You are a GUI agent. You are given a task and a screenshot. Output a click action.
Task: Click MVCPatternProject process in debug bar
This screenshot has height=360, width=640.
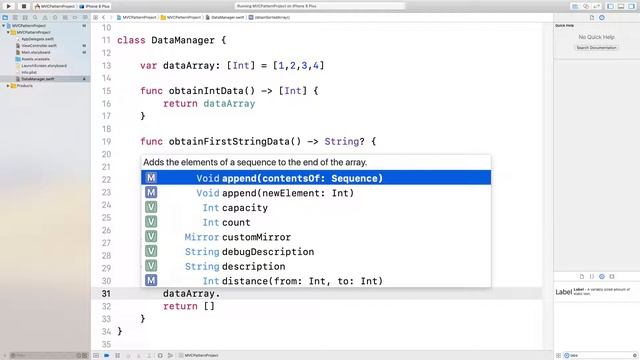coord(199,356)
